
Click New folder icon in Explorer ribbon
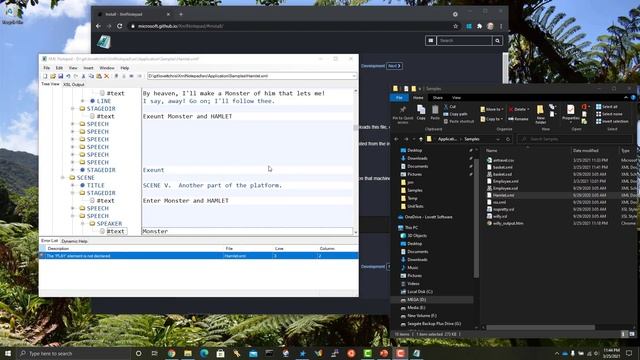[x=540, y=114]
